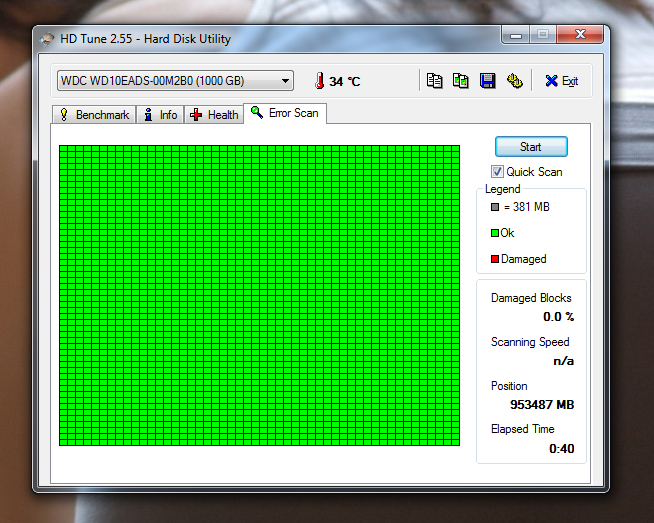Click the green block scan map
Image resolution: width=654 pixels, height=523 pixels.
pyautogui.click(x=259, y=295)
